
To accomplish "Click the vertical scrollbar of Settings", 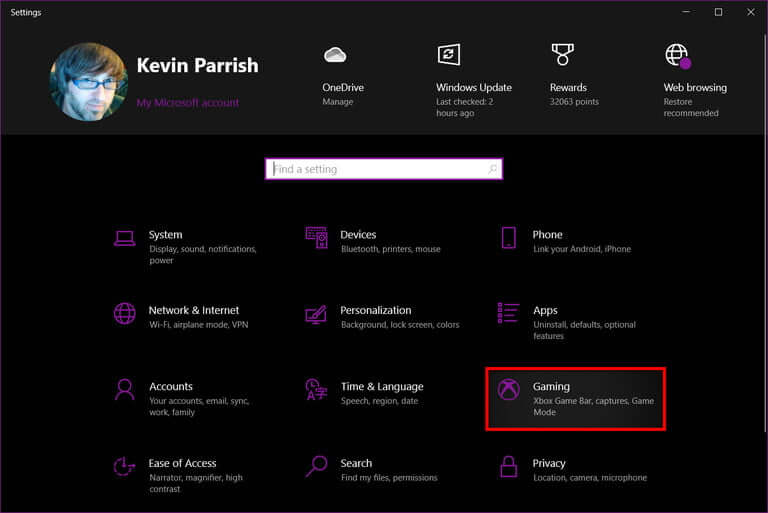I will (765, 233).
